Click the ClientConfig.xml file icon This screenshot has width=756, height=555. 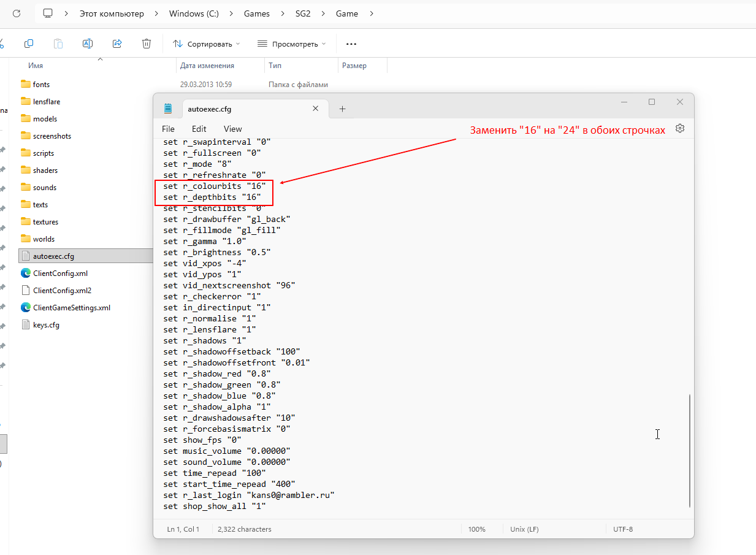pyautogui.click(x=26, y=273)
